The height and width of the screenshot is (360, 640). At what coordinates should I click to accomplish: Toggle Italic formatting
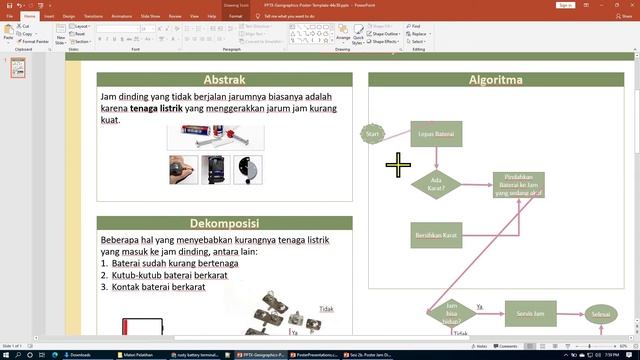point(107,39)
